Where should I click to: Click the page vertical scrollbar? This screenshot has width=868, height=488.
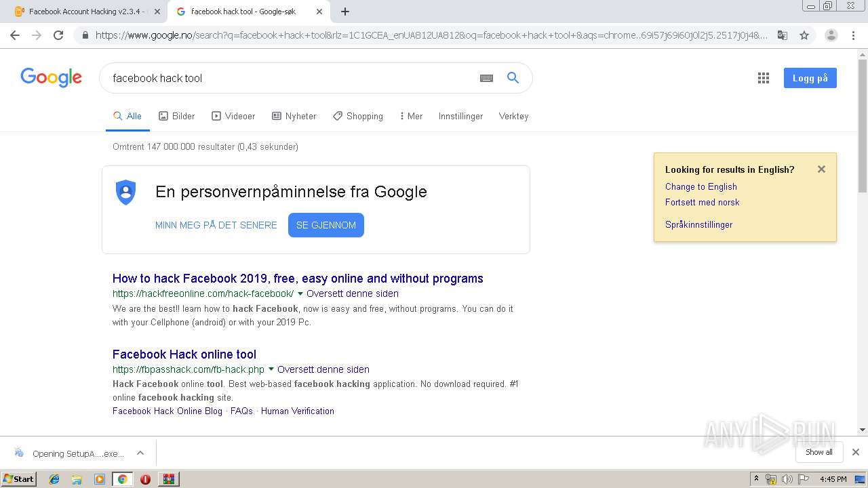[863, 125]
